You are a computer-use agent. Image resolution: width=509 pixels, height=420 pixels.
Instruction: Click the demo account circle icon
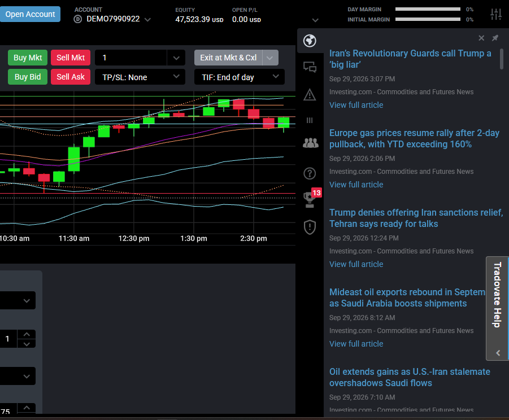click(78, 19)
